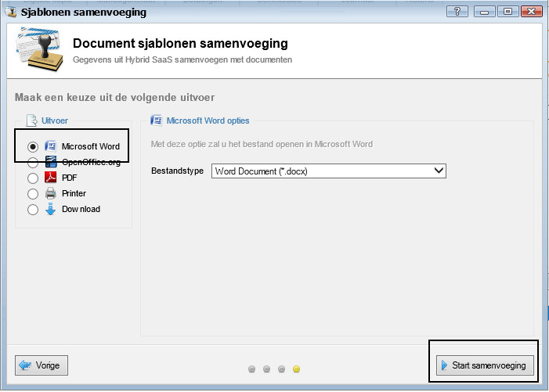Select the Microsoft Word radio button

pyautogui.click(x=33, y=147)
